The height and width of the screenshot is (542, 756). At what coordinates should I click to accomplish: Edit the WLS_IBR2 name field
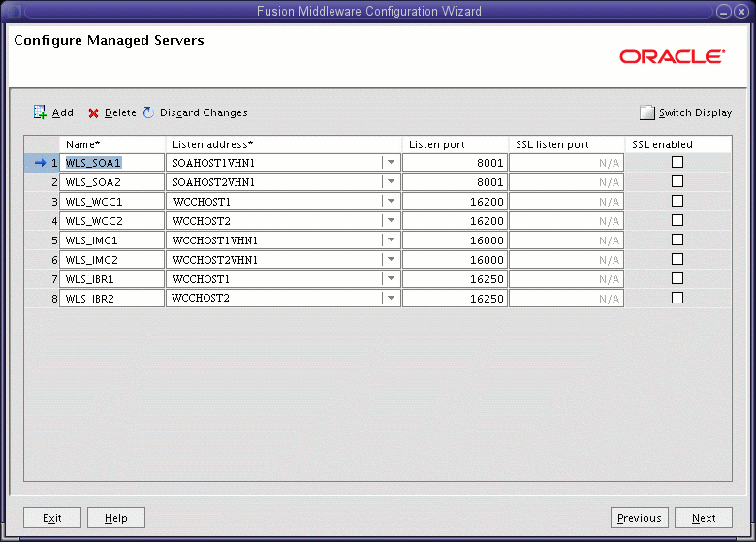coord(111,299)
